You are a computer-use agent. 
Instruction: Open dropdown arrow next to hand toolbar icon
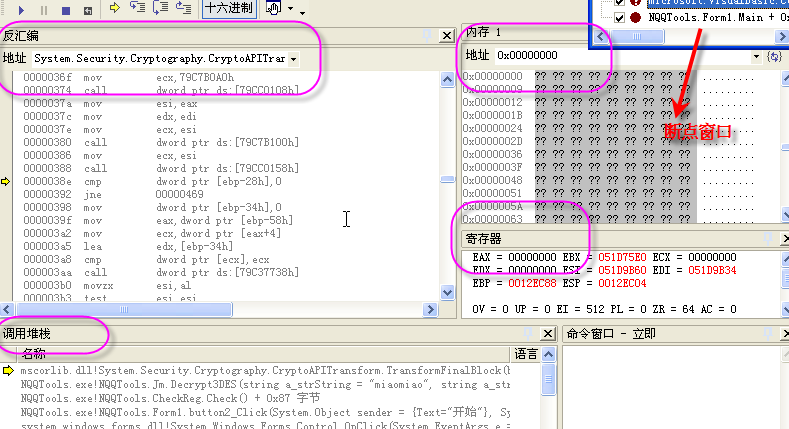pyautogui.click(x=290, y=10)
